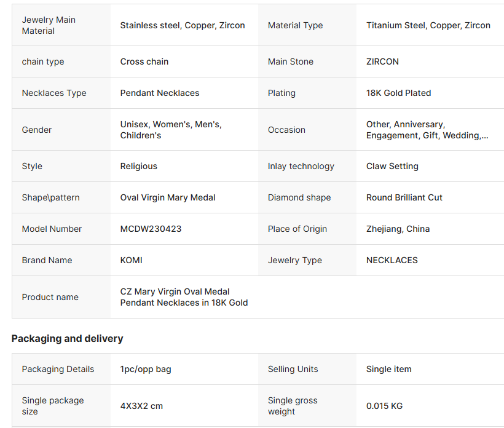Click the "ZIRCON" main stone value
The image size is (504, 428).
click(382, 61)
